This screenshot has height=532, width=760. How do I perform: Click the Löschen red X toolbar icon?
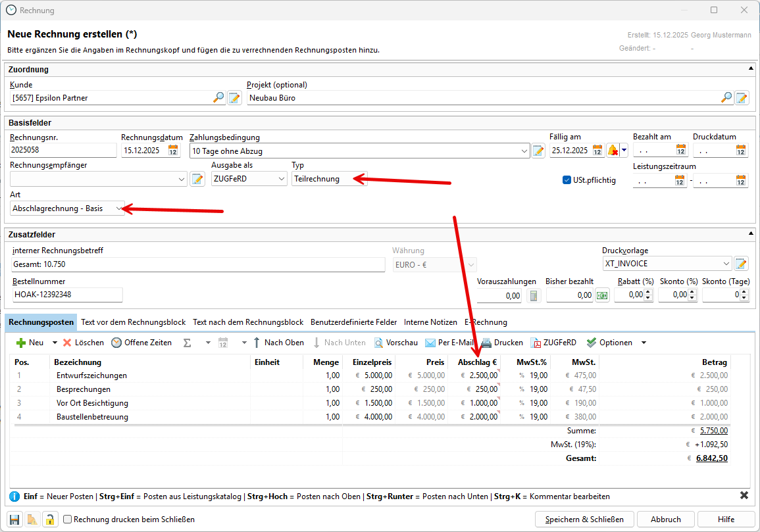tap(67, 343)
